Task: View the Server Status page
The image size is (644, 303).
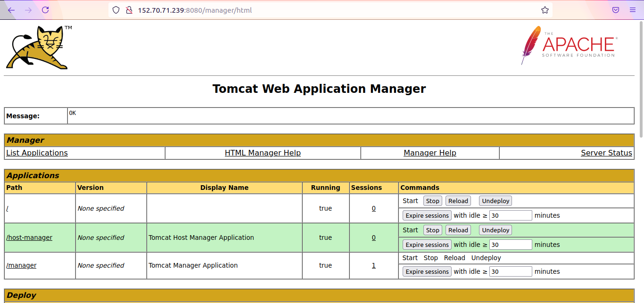Action: click(606, 153)
